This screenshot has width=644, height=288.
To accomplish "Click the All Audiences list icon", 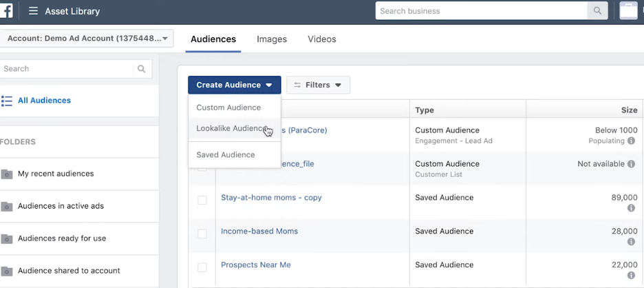I will 6,101.
